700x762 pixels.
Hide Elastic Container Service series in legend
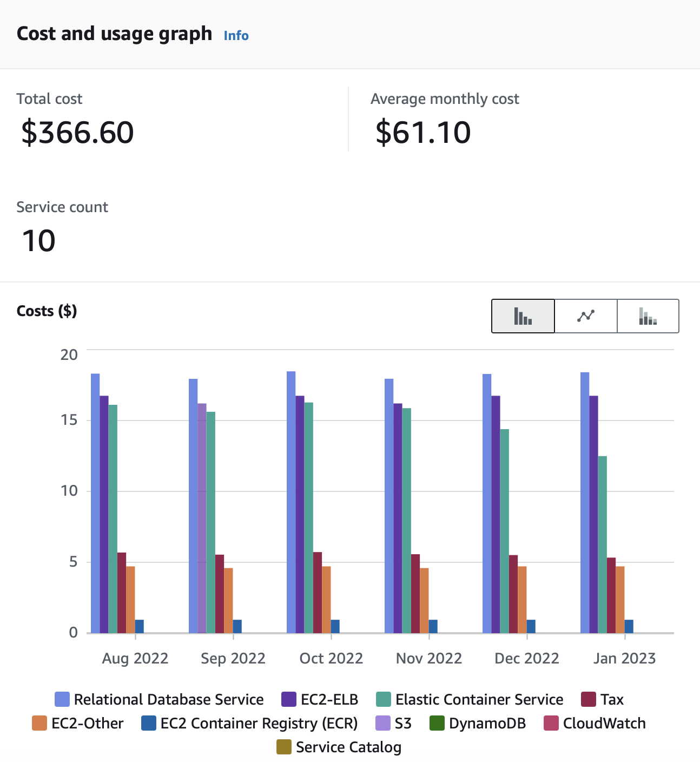[x=470, y=699]
